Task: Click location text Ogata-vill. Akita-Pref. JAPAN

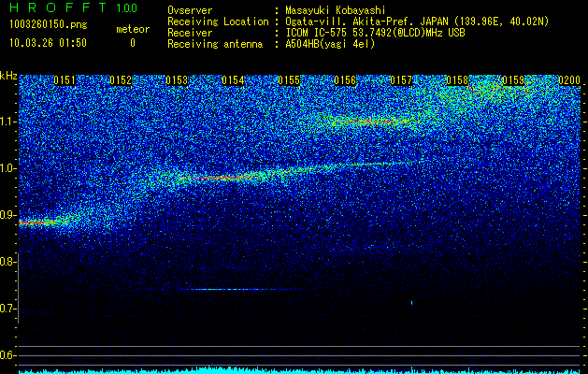Action: 366,22
